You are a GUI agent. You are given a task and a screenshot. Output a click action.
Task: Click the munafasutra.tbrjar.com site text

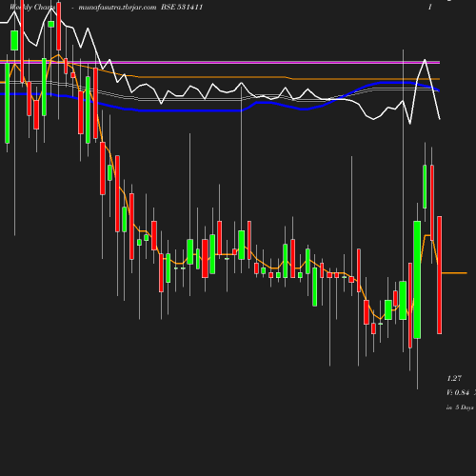coord(117,7)
